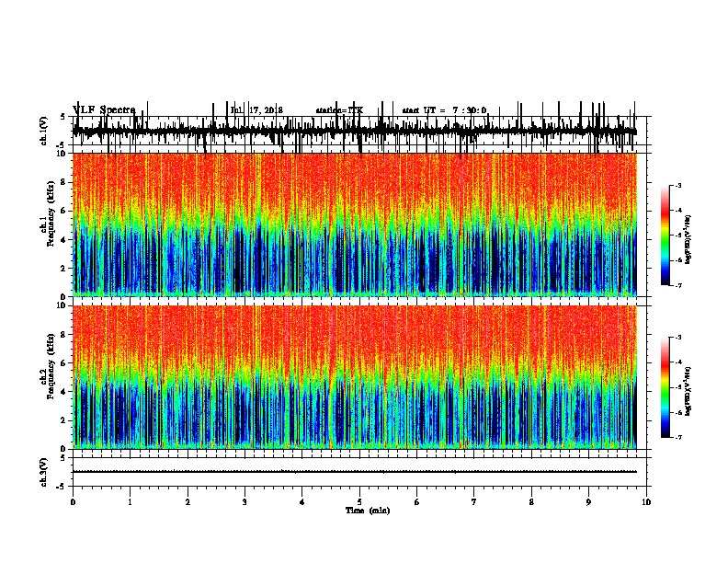Click the ch.1 spectrogram "6" kHz tick label

[x=63, y=211]
